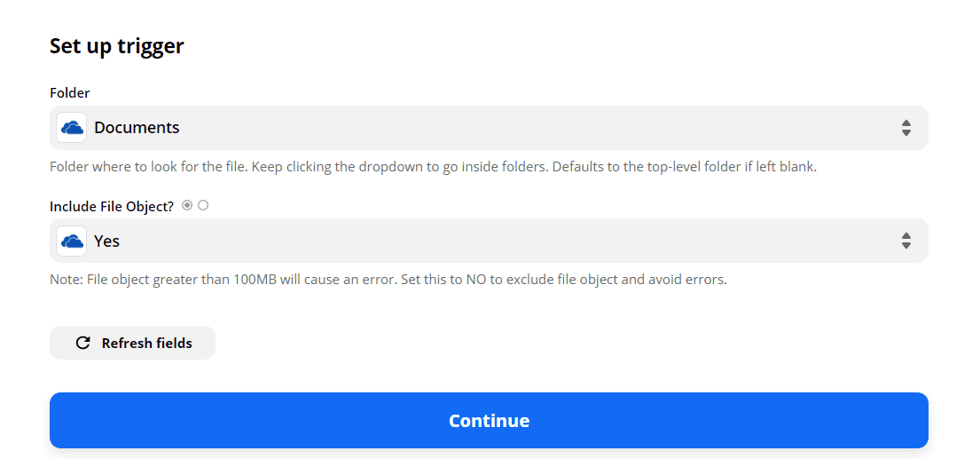
Task: Select the filled radio button for Include File Object
Action: coord(187,205)
